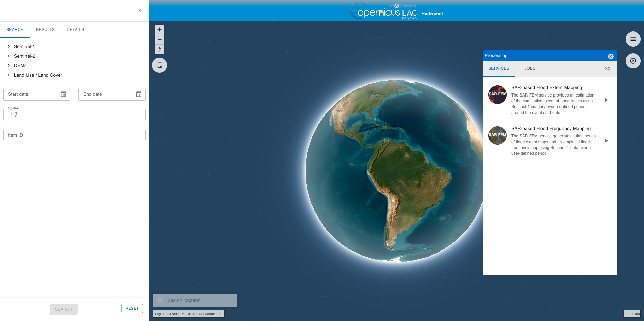Toggle the link icon in Processing panel

[607, 69]
